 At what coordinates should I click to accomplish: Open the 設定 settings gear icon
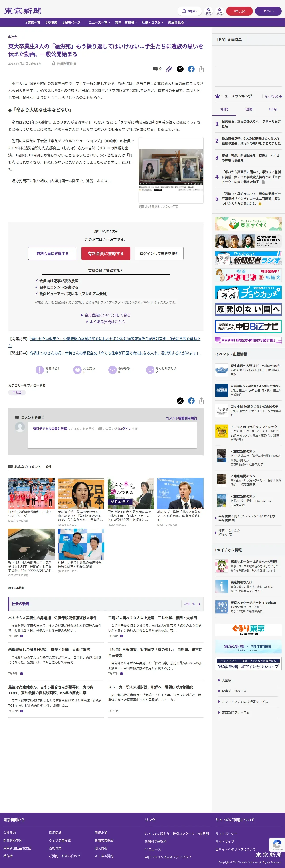point(220,11)
